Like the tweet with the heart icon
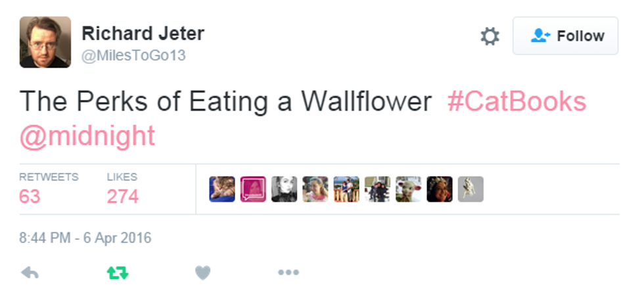The image size is (644, 306). (202, 272)
